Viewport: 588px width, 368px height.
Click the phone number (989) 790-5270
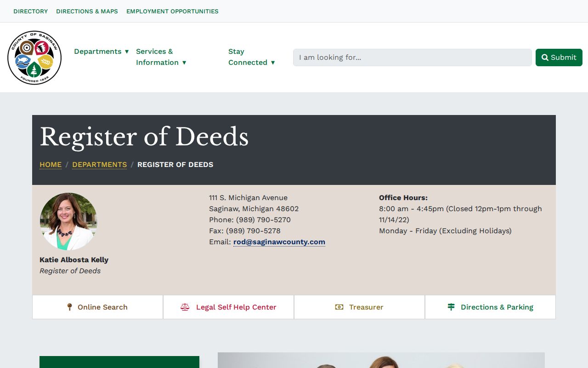point(263,220)
